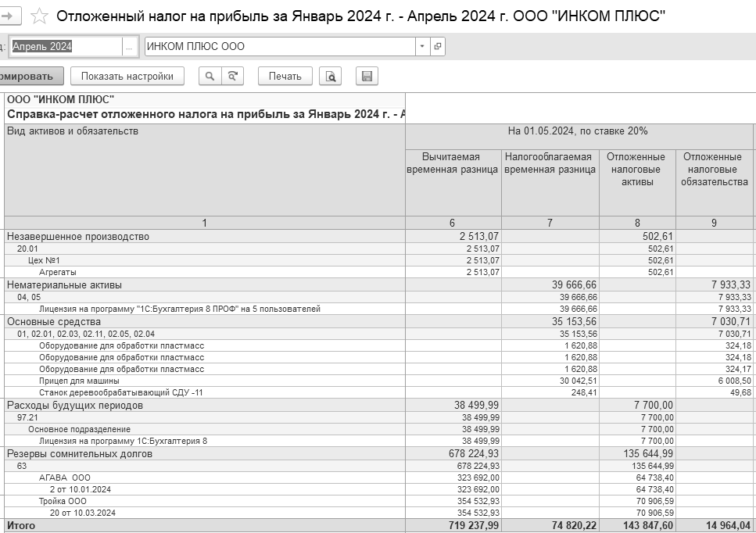This screenshot has width=756, height=533.
Task: Click total value 719 237,99
Action: [x=474, y=525]
